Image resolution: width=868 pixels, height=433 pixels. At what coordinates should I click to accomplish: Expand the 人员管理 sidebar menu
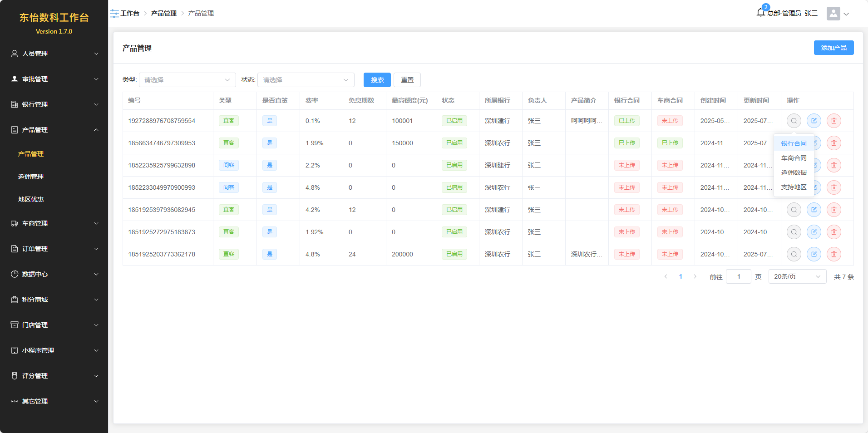[x=54, y=54]
